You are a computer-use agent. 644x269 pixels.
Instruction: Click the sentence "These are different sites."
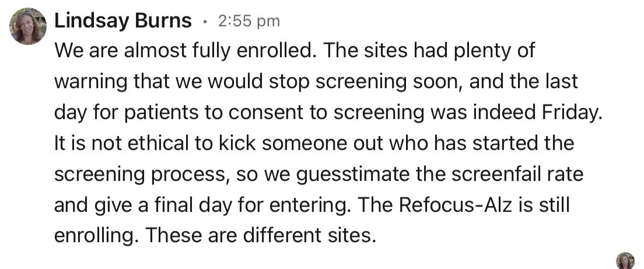coord(260,235)
